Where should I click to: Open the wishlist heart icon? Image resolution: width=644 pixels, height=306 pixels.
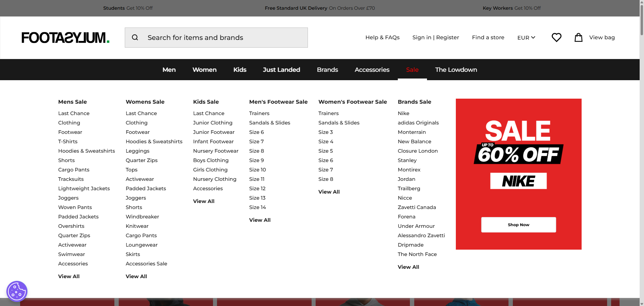(556, 38)
